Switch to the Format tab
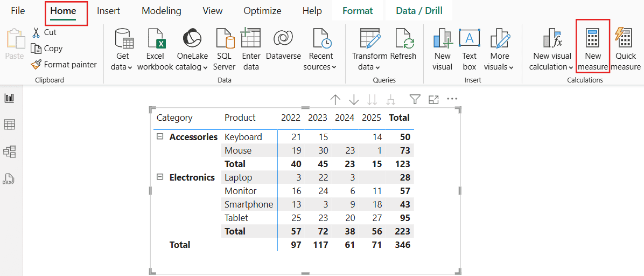The image size is (644, 276). [358, 11]
